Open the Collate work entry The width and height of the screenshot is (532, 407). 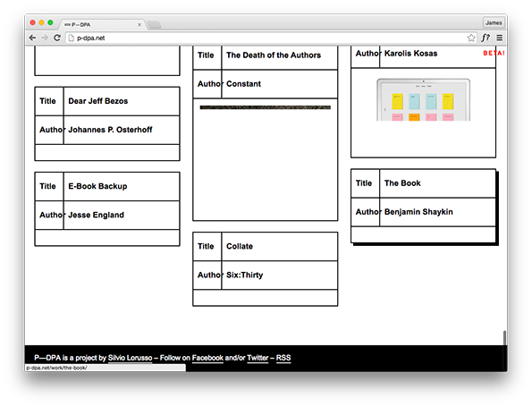coord(240,247)
